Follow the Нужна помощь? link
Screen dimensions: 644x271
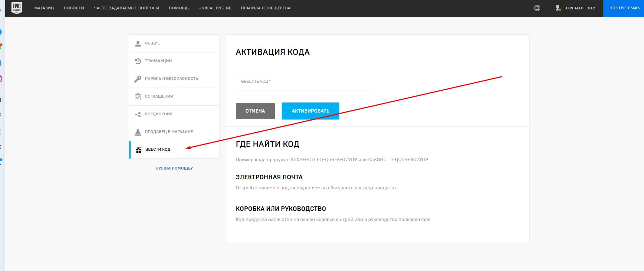pos(174,168)
